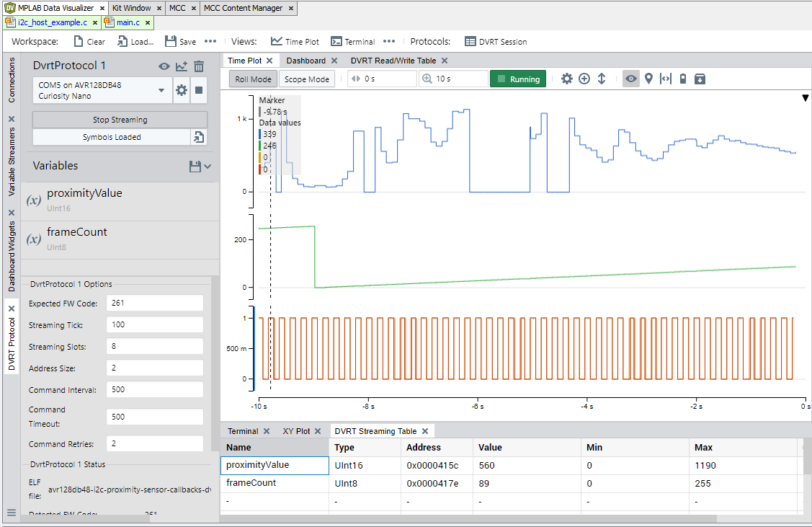Toggle the green Running button
Viewport: 812px width, 527px height.
point(518,79)
